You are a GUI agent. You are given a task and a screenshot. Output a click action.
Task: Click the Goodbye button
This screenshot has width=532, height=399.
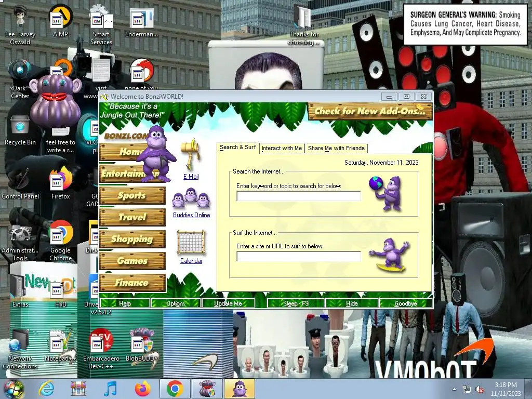(x=405, y=303)
